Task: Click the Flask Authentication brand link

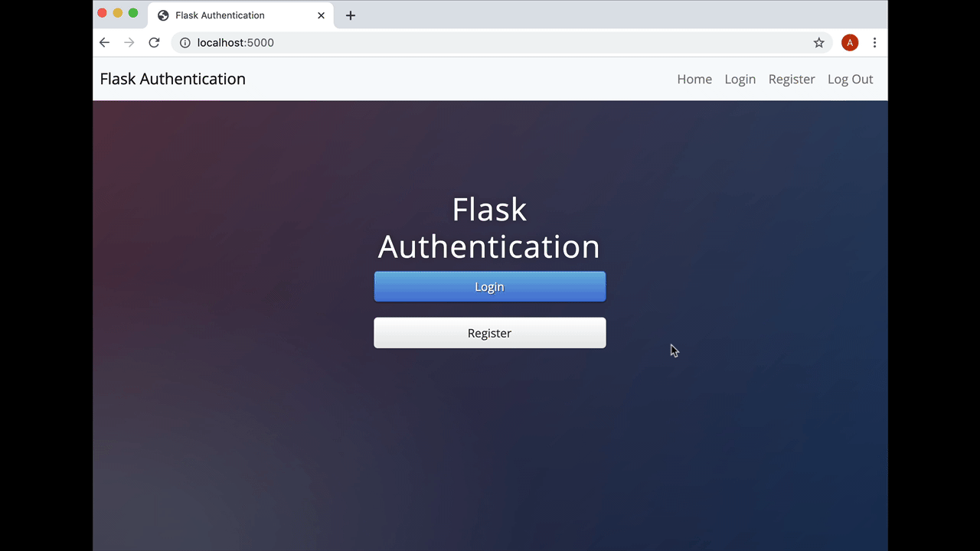Action: [x=173, y=79]
